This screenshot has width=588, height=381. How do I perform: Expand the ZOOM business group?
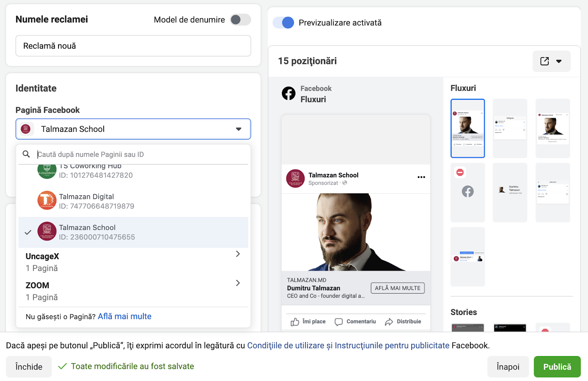237,283
